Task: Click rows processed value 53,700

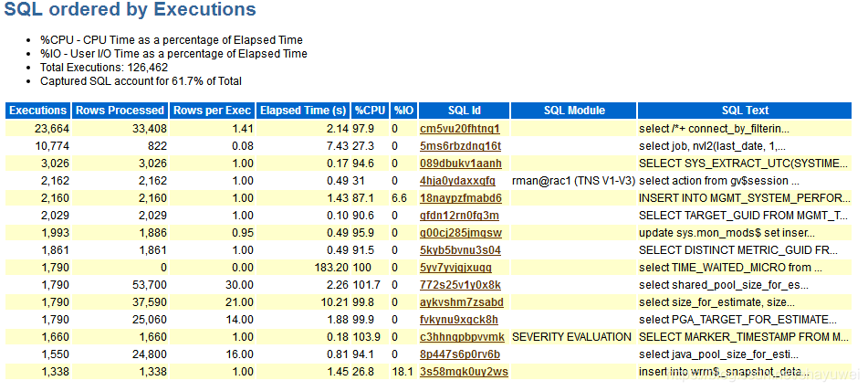Action: click(x=148, y=285)
